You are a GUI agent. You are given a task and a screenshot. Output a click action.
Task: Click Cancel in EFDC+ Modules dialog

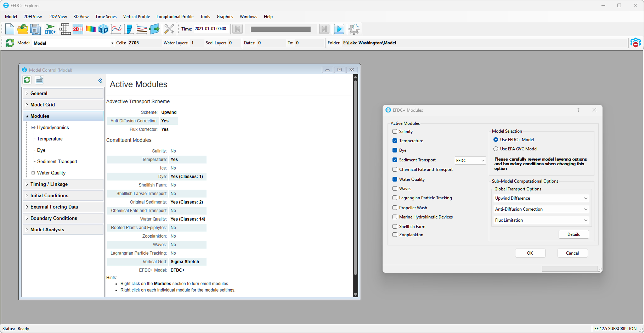click(572, 253)
